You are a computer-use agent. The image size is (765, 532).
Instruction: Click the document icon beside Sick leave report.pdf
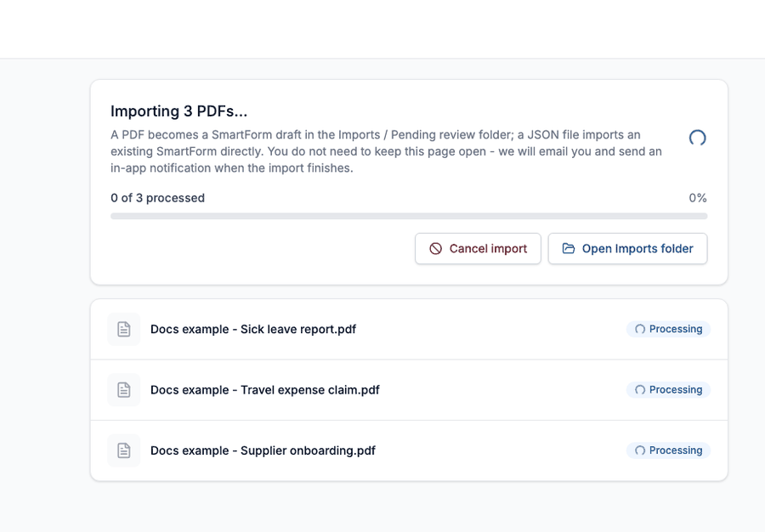124,329
